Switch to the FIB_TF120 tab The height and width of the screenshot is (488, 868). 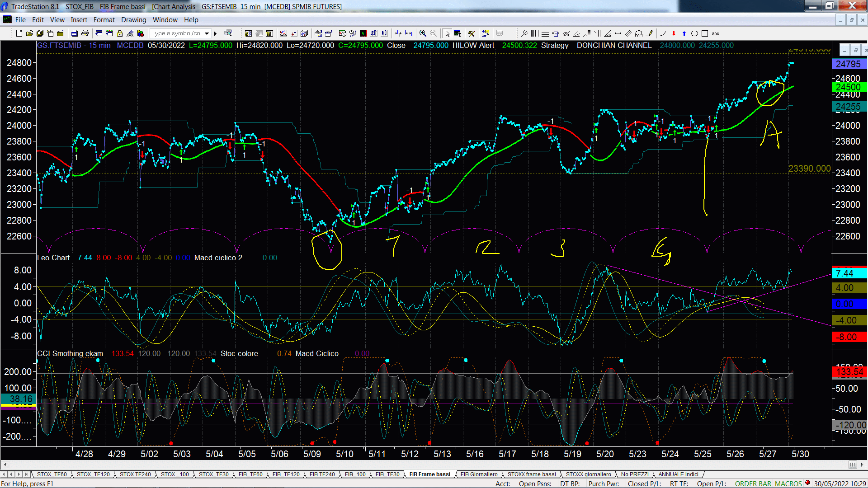pyautogui.click(x=286, y=474)
